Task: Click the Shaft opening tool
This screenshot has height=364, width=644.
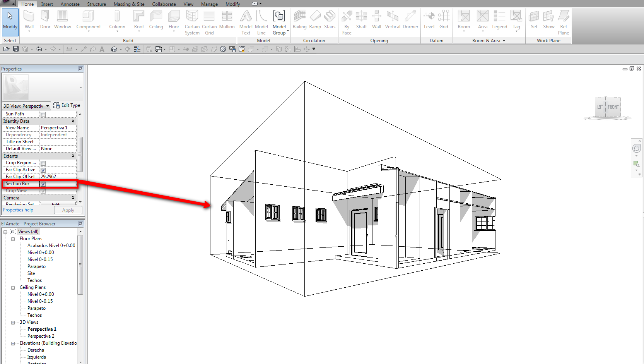Action: coord(362,20)
